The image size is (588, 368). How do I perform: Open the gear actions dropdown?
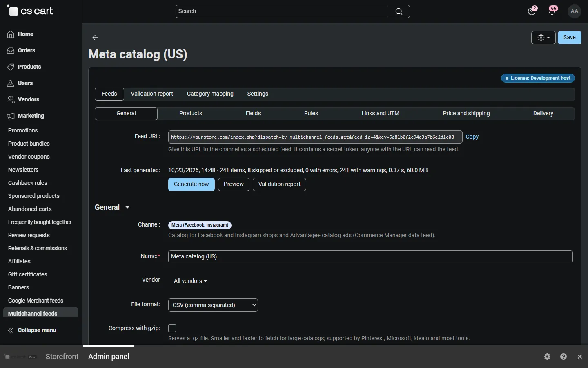coord(543,38)
